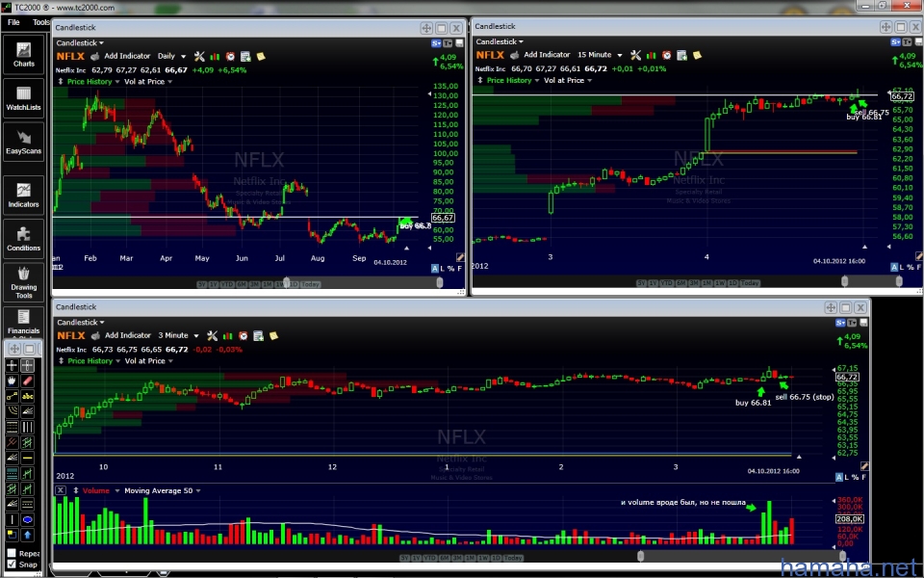Click the alarm clock alert icon in Daily chart
This screenshot has height=578, width=924.
(230, 57)
